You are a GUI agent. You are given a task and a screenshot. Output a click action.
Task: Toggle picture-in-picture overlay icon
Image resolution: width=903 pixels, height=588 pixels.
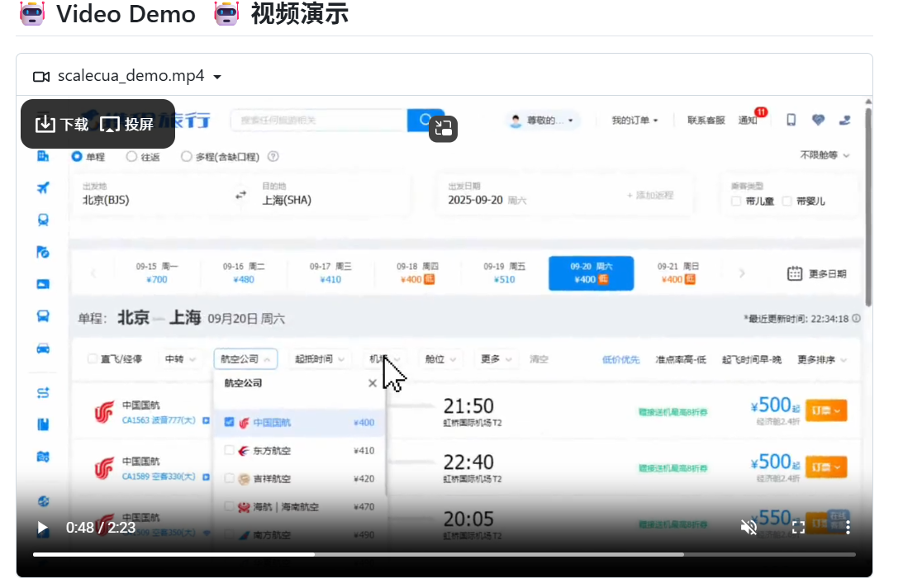(443, 128)
